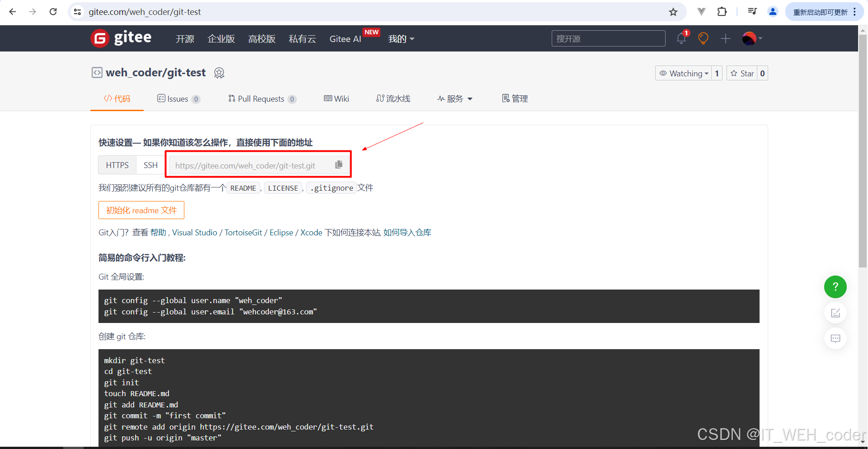
Task: Switch to the Pull Requests tab
Action: click(262, 98)
